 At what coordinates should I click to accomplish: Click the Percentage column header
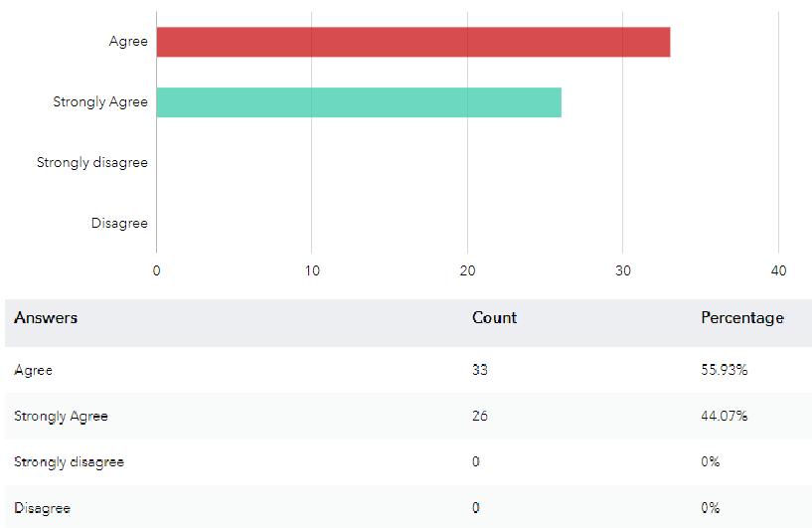point(742,317)
